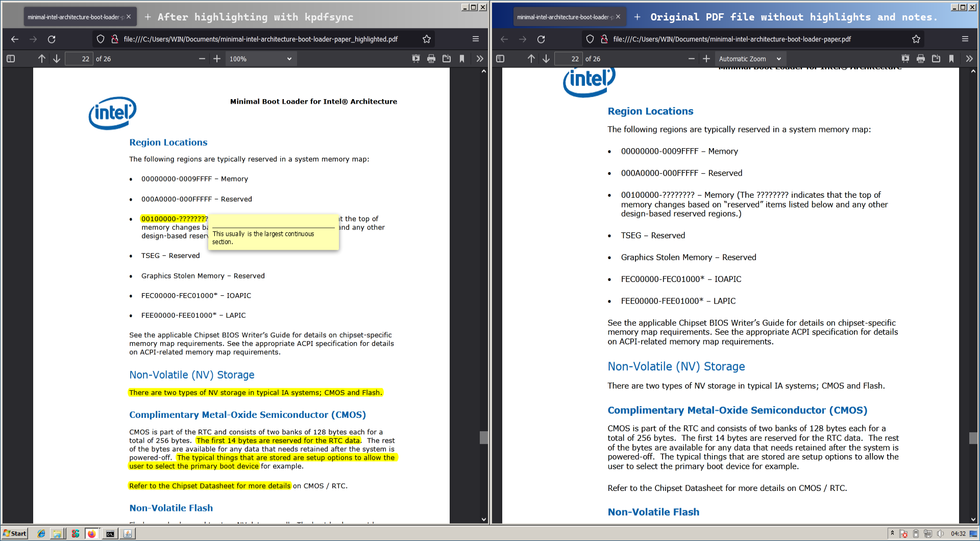This screenshot has height=541, width=980.
Task: Go to next page in original PDF
Action: 546,59
